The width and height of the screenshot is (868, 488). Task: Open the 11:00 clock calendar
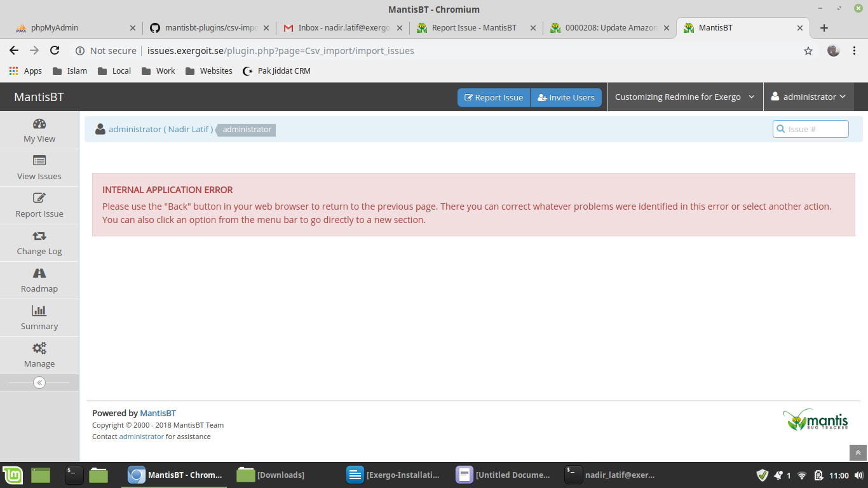pyautogui.click(x=839, y=475)
